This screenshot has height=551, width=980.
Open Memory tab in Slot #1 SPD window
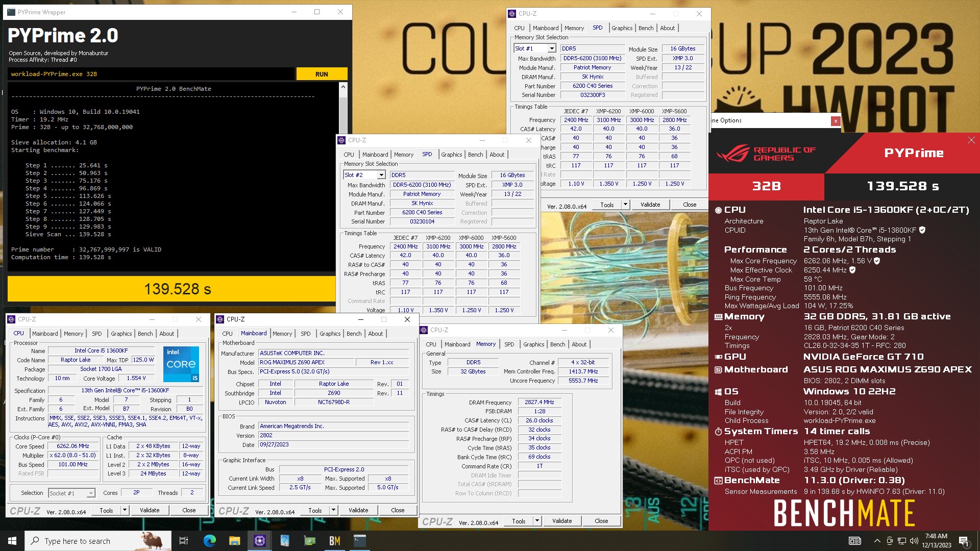(x=574, y=28)
